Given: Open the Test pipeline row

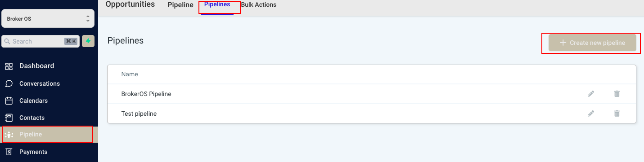Looking at the screenshot, I should pyautogui.click(x=372, y=114).
